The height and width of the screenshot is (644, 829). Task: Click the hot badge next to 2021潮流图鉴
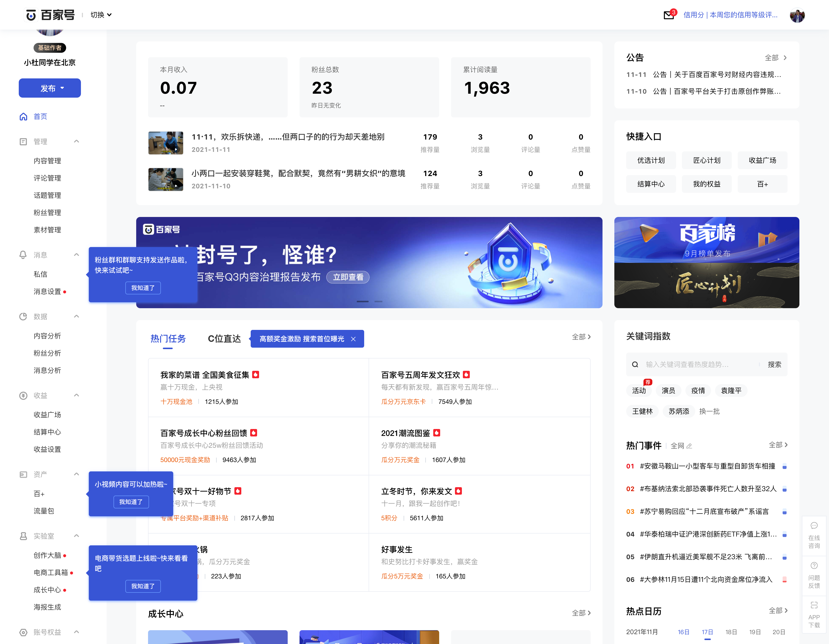click(x=437, y=433)
